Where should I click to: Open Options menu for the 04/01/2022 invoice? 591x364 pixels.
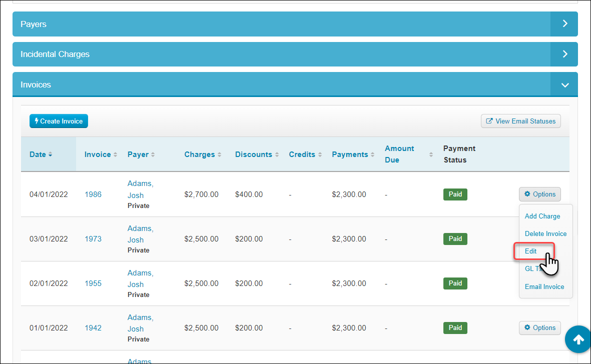coord(540,194)
